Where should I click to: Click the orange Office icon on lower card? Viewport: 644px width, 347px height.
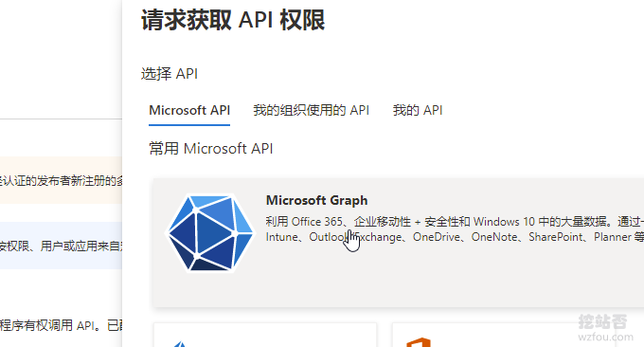pyautogui.click(x=418, y=342)
